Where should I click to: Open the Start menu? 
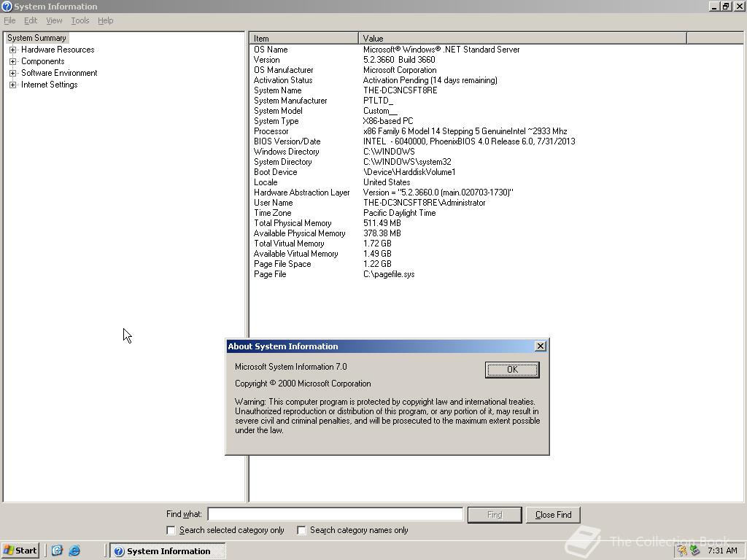click(20, 551)
